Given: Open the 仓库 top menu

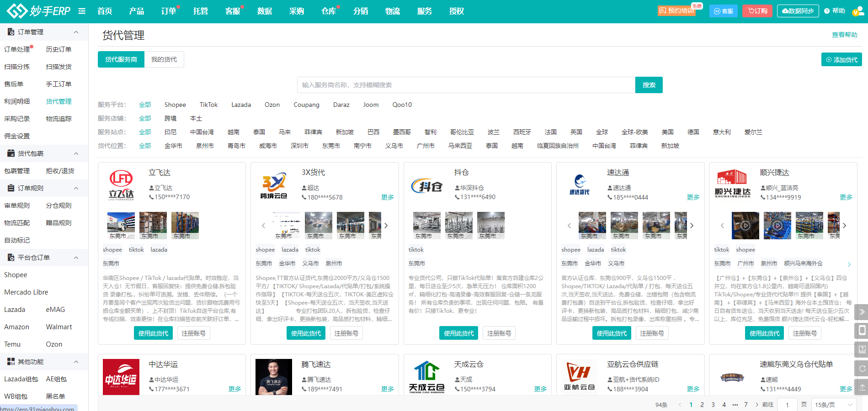Looking at the screenshot, I should 328,11.
